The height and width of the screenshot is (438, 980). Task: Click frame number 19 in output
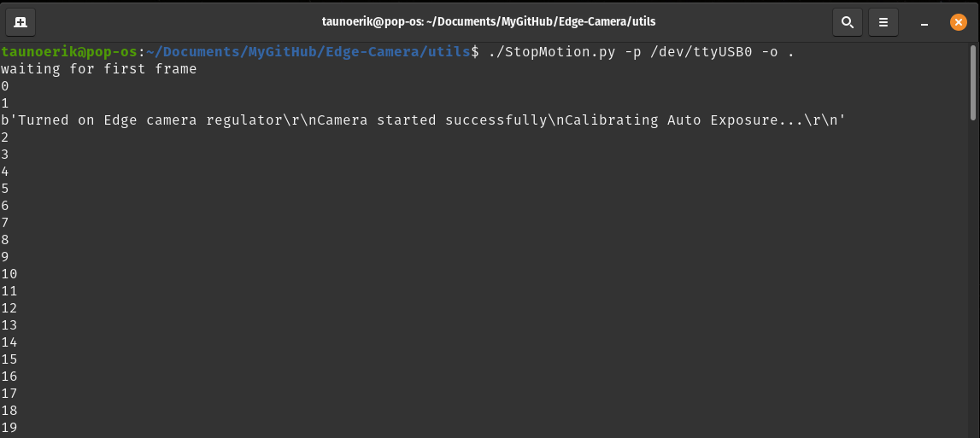coord(9,428)
